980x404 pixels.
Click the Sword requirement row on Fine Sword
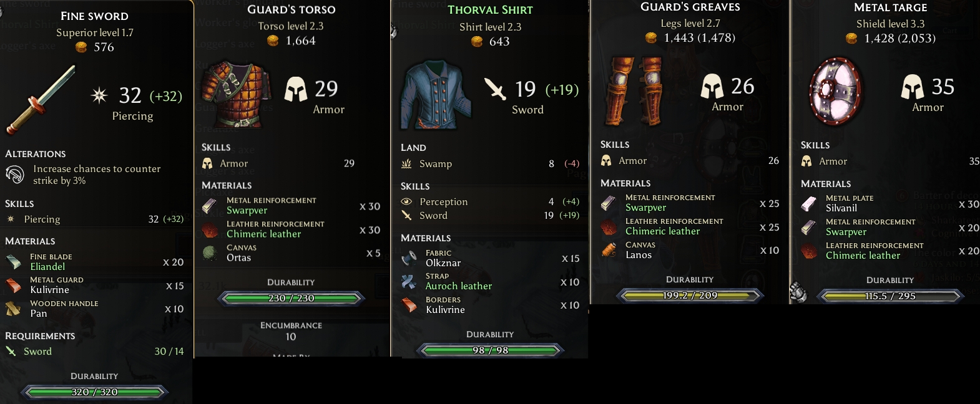tap(94, 352)
